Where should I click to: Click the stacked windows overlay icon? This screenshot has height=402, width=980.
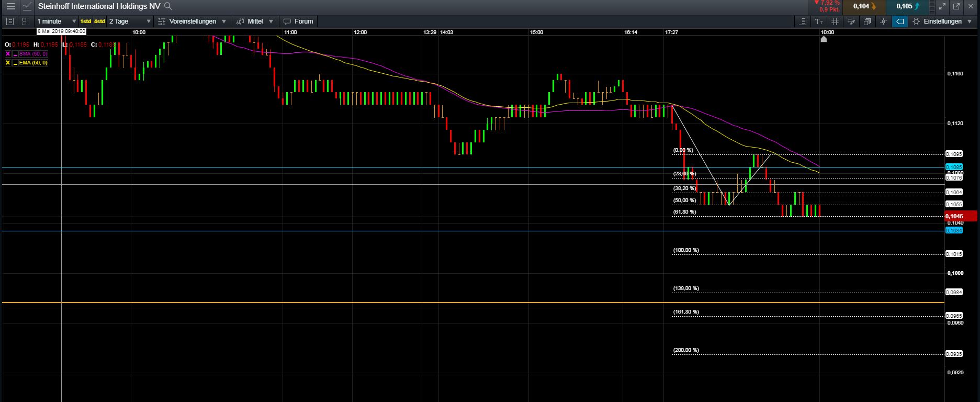tap(868, 21)
